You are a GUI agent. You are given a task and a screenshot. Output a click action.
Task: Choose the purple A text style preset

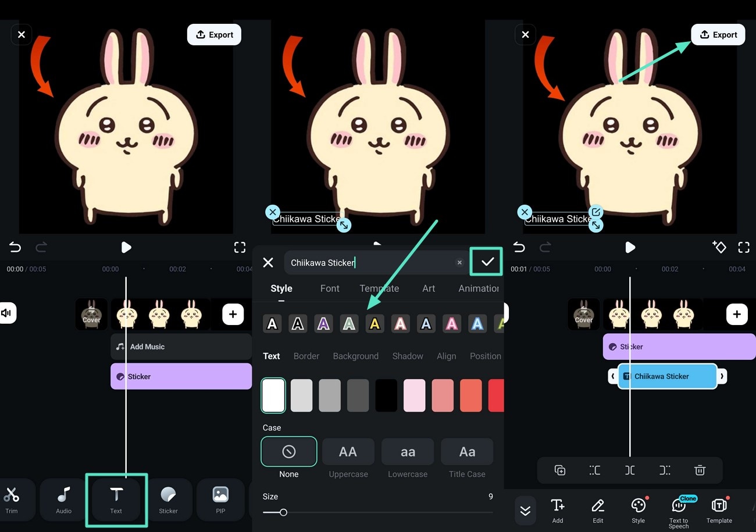click(x=323, y=324)
